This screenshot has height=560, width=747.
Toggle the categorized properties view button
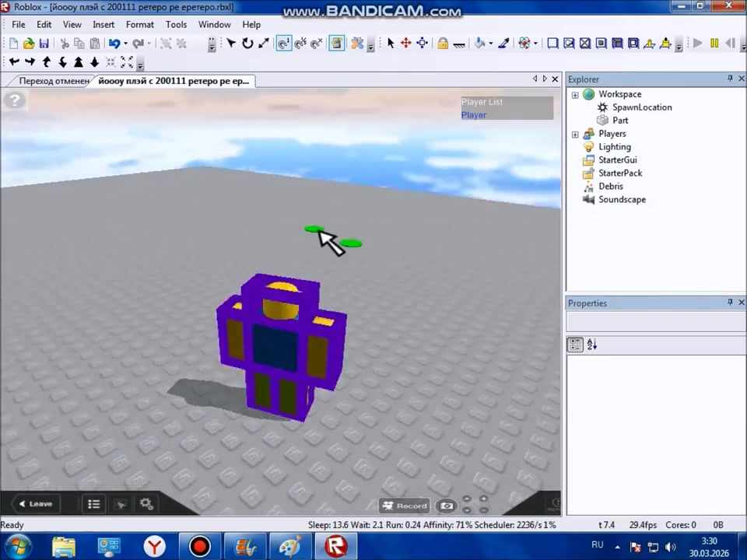tap(575, 345)
